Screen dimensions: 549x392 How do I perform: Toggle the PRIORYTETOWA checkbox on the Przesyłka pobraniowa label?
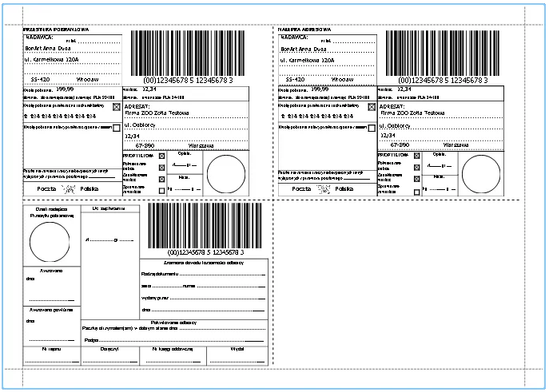(162, 156)
